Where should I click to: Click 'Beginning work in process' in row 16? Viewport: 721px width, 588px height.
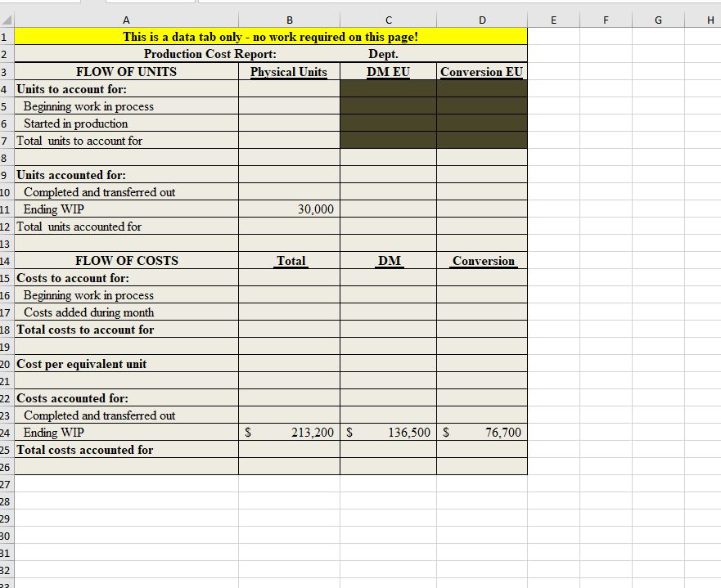pyautogui.click(x=127, y=295)
